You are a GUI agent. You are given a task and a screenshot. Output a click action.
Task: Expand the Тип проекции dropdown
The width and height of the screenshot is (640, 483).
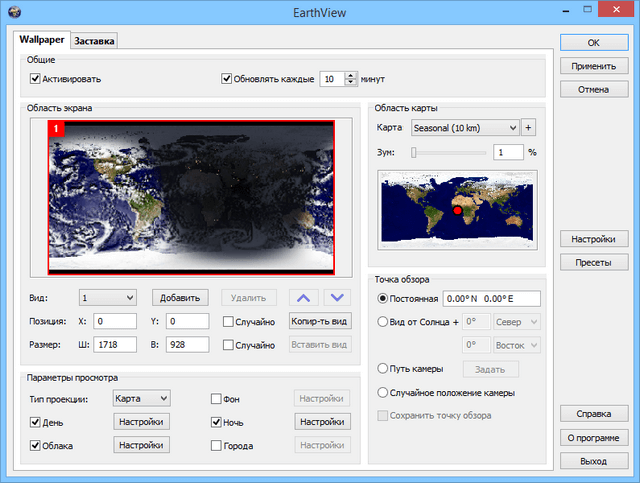pyautogui.click(x=141, y=398)
